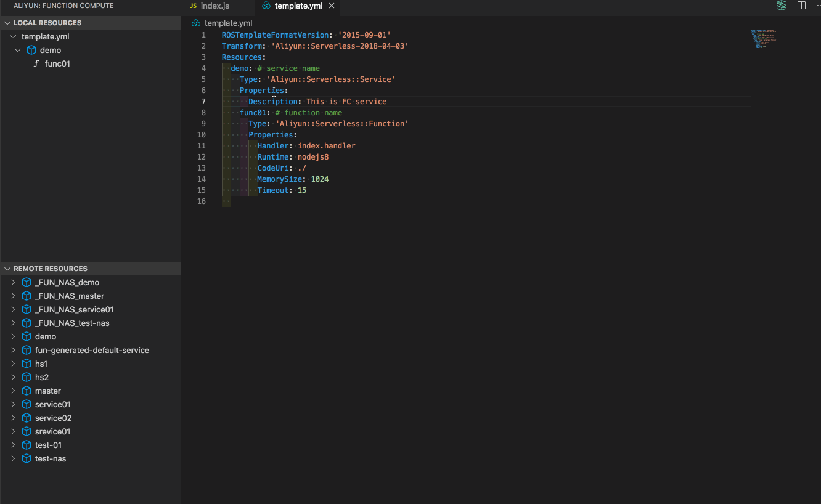Screen dimensions: 821x504
Task: Collapse the Remote Resources section
Action: (7, 269)
